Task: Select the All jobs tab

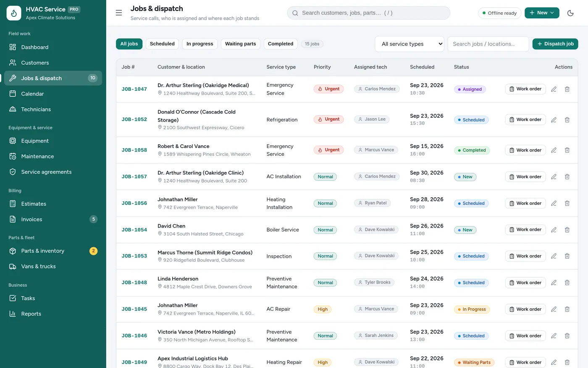Action: point(129,44)
